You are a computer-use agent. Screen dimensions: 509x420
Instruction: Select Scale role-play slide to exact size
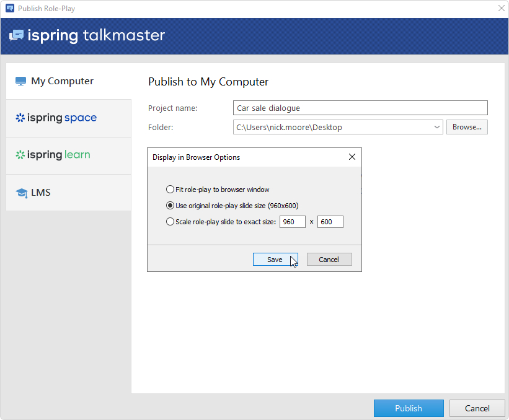170,222
